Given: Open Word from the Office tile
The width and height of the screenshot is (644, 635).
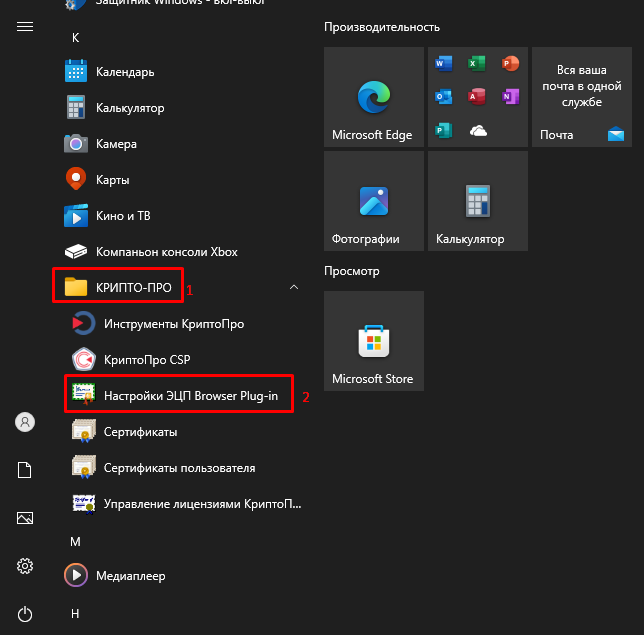Looking at the screenshot, I should point(444,64).
